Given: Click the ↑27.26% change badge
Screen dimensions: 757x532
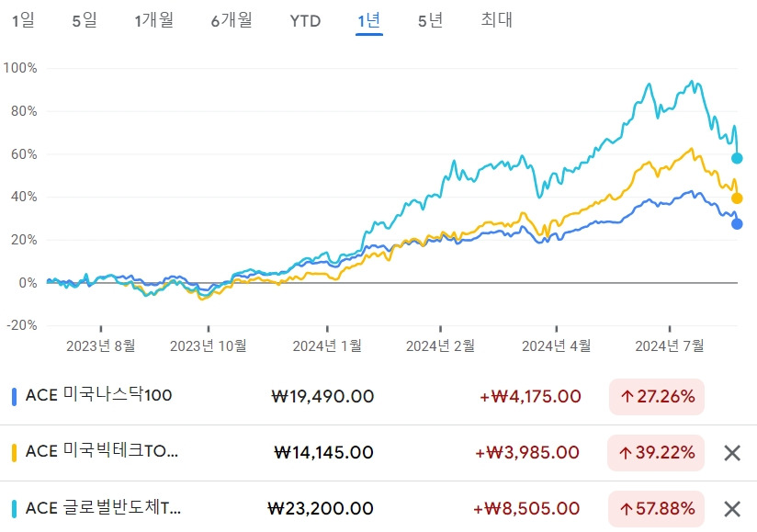Looking at the screenshot, I should point(656,397).
